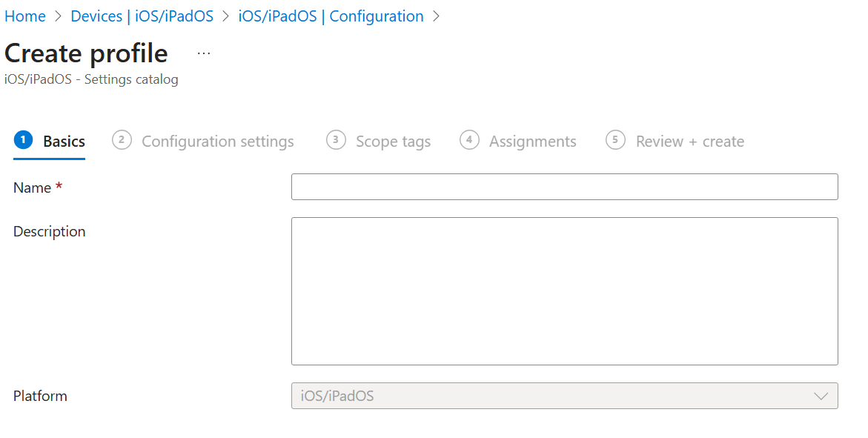Click the step 4 circle for Assignments

pos(469,140)
